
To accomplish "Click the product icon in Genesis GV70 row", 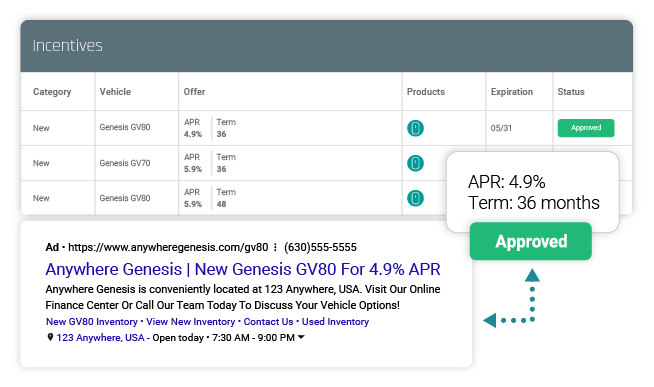I will coord(415,163).
